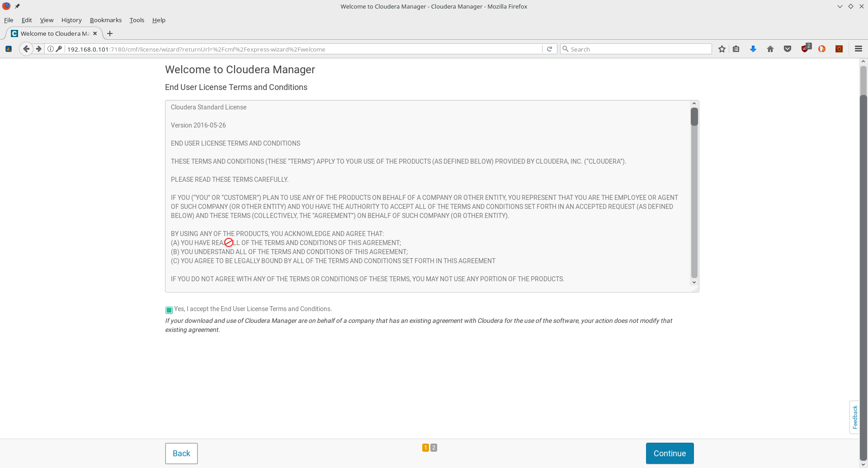The width and height of the screenshot is (868, 468).
Task: Open the Feedback side tab
Action: click(x=854, y=417)
